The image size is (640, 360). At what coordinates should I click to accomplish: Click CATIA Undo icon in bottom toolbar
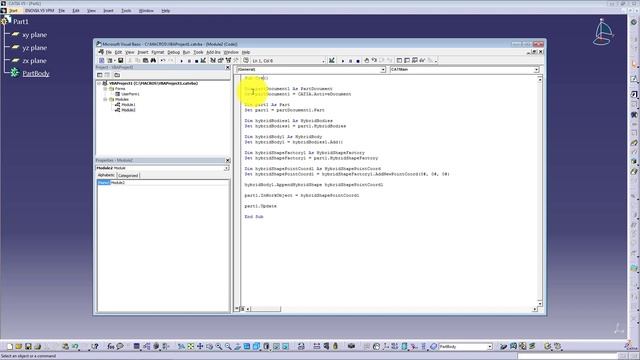pyautogui.click(x=75, y=347)
